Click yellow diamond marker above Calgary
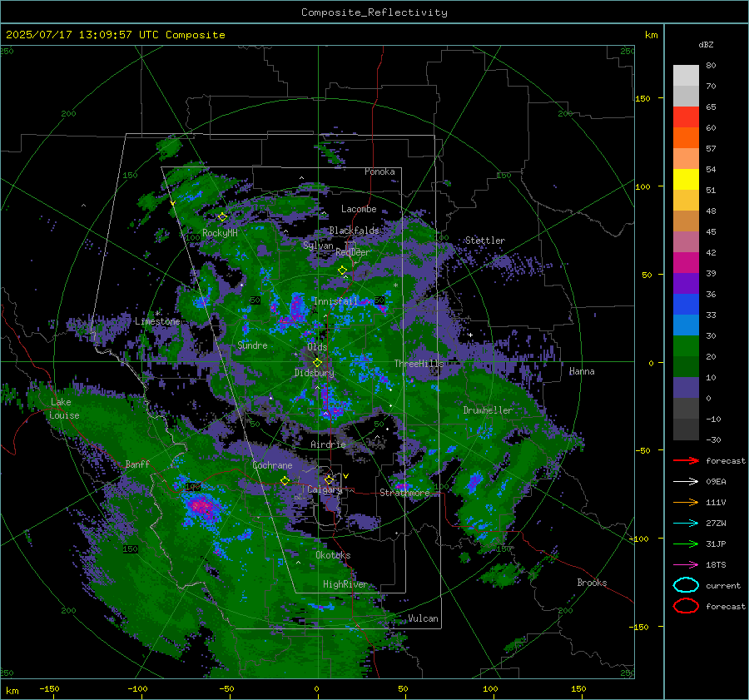 (329, 479)
